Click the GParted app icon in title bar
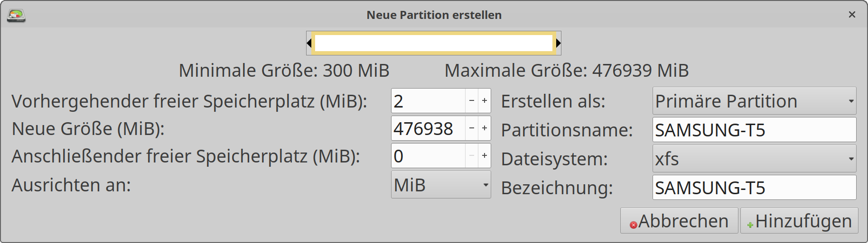Viewport: 868px width, 243px height. click(16, 15)
